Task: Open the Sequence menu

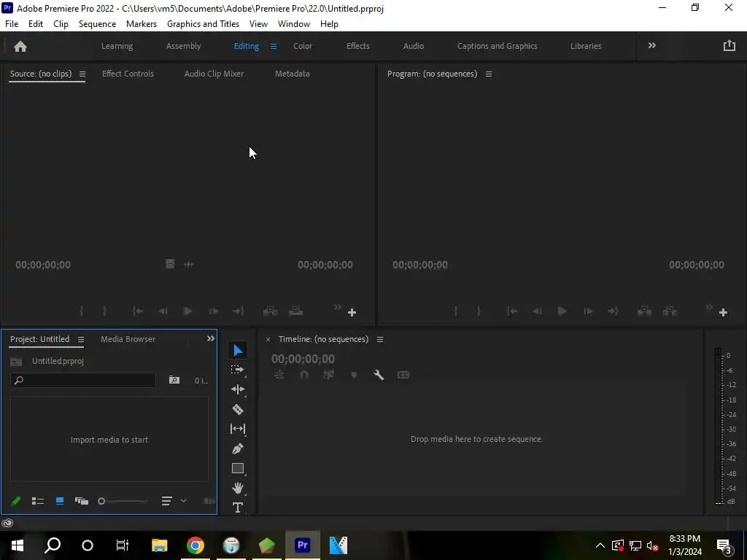Action: (x=97, y=24)
